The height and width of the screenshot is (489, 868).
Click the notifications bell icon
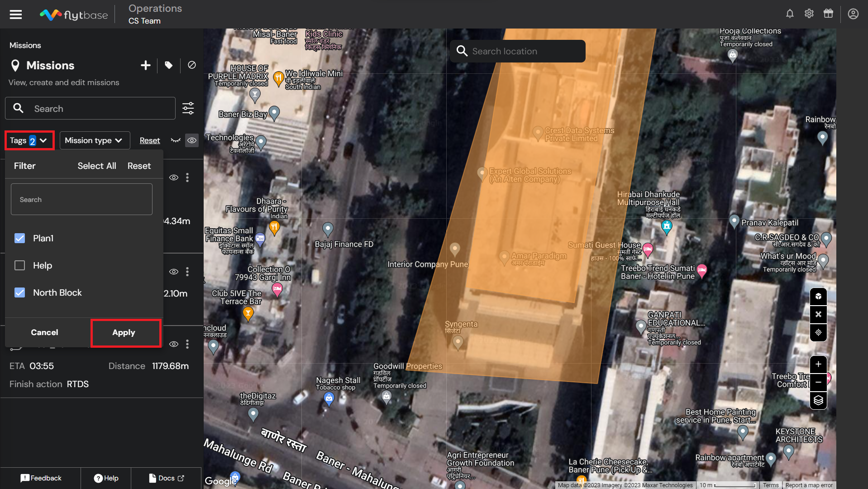(x=789, y=14)
